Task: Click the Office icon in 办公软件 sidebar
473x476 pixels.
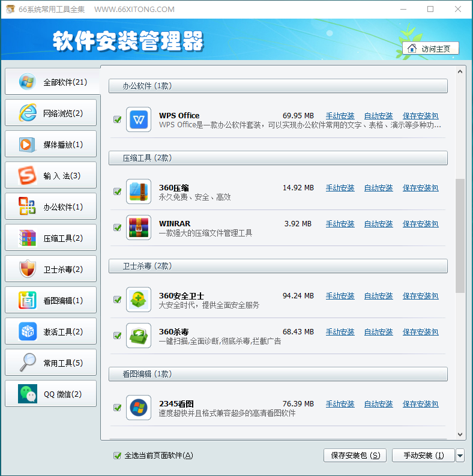Action: point(28,206)
